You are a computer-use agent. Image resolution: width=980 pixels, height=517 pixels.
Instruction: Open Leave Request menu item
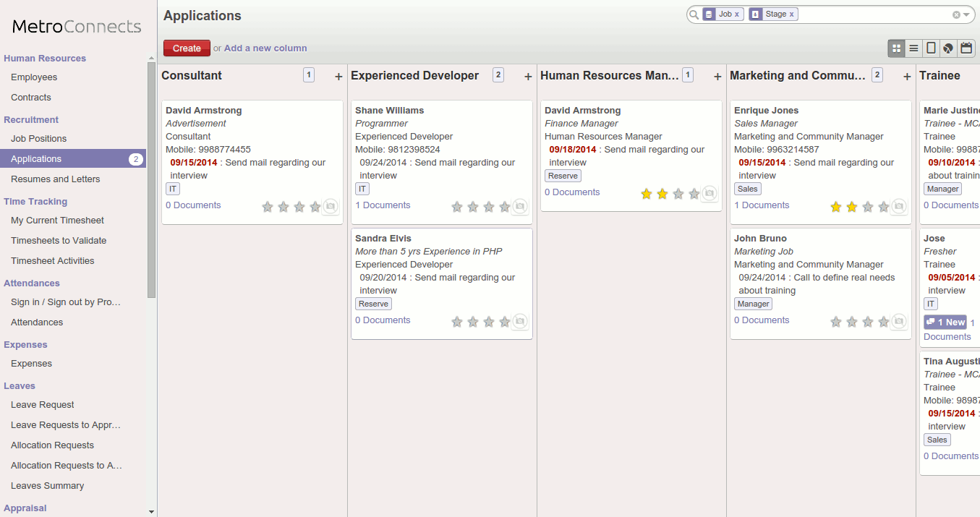pos(43,405)
